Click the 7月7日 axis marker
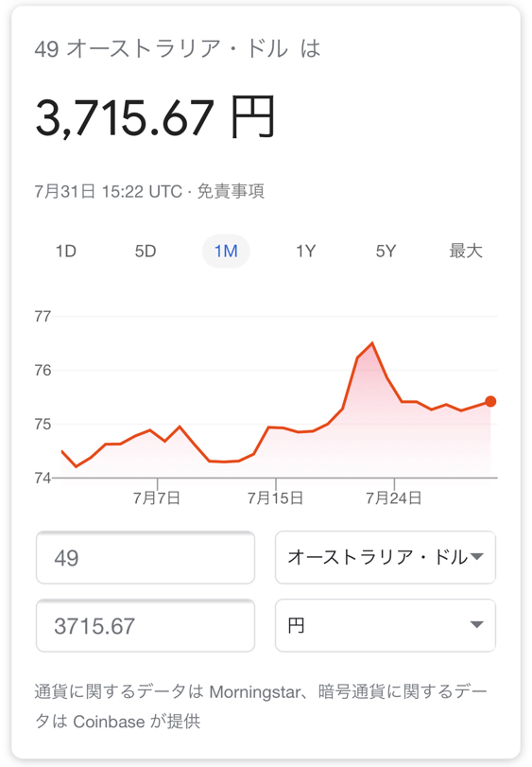The height and width of the screenshot is (767, 532). (x=157, y=498)
